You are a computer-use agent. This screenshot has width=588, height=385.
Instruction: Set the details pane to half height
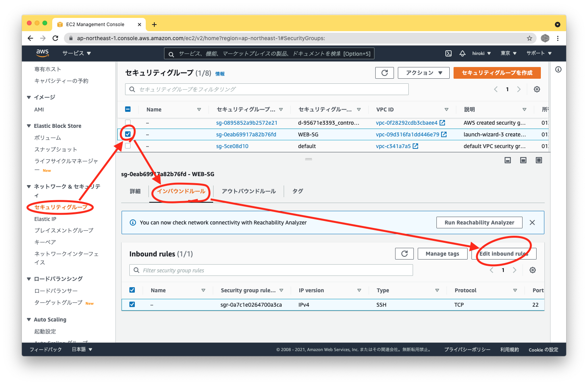523,160
